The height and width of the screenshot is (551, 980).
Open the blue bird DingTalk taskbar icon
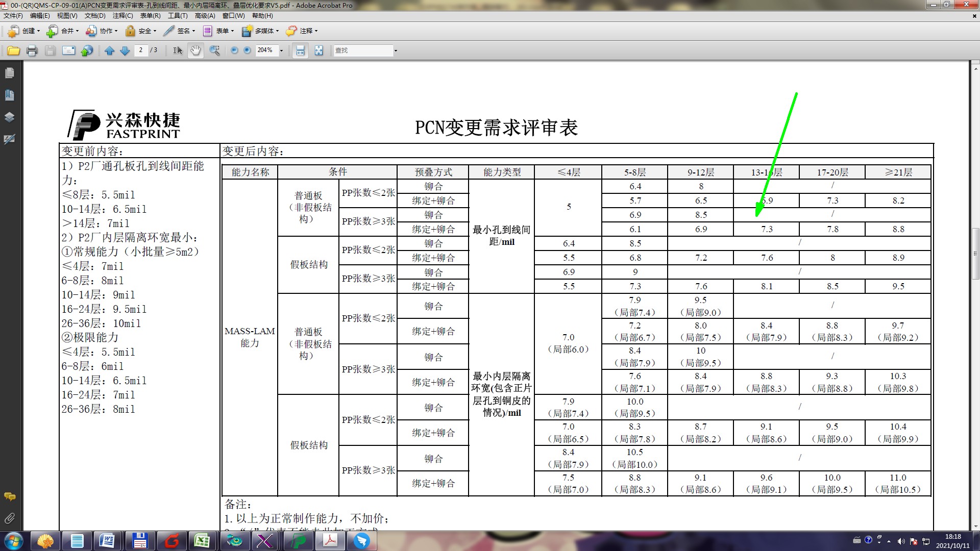(x=361, y=541)
